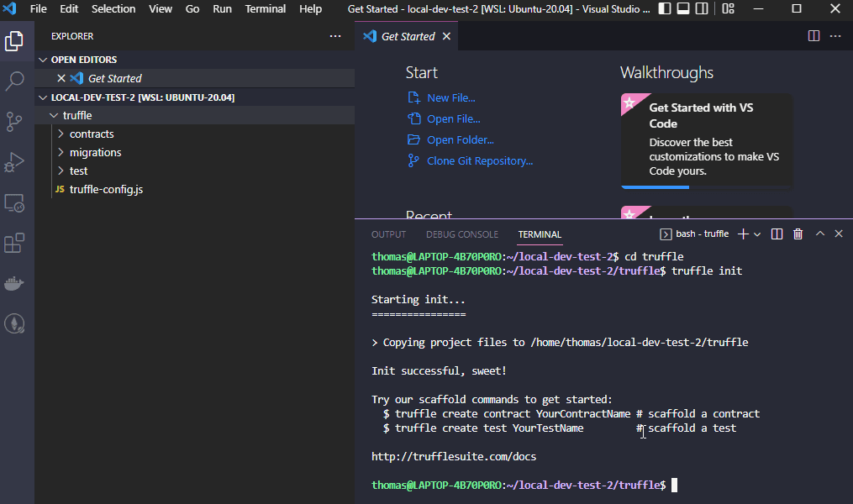The width and height of the screenshot is (853, 504).
Task: Click the New File... link
Action: click(450, 98)
